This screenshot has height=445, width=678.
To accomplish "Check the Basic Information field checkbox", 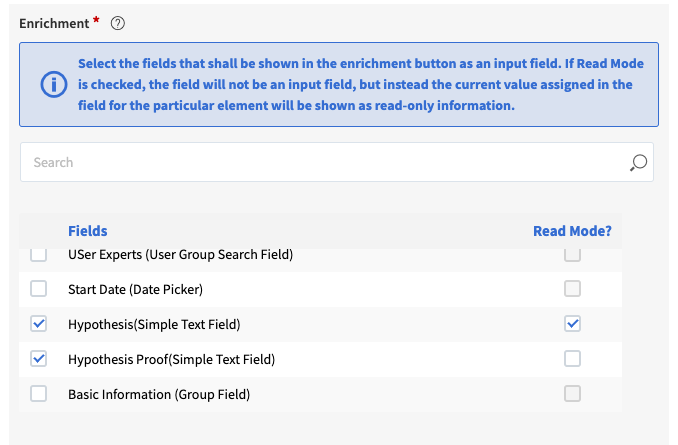I will coord(39,394).
